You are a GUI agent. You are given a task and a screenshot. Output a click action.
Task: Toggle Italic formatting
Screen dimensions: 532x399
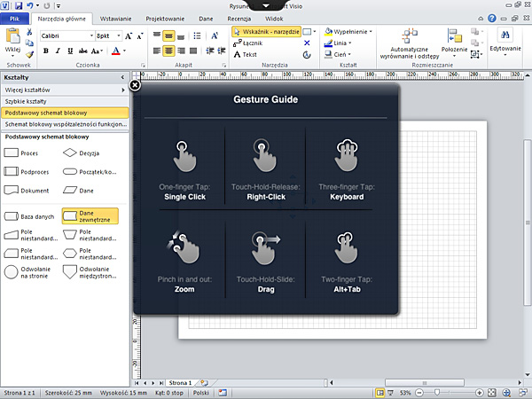coord(58,51)
